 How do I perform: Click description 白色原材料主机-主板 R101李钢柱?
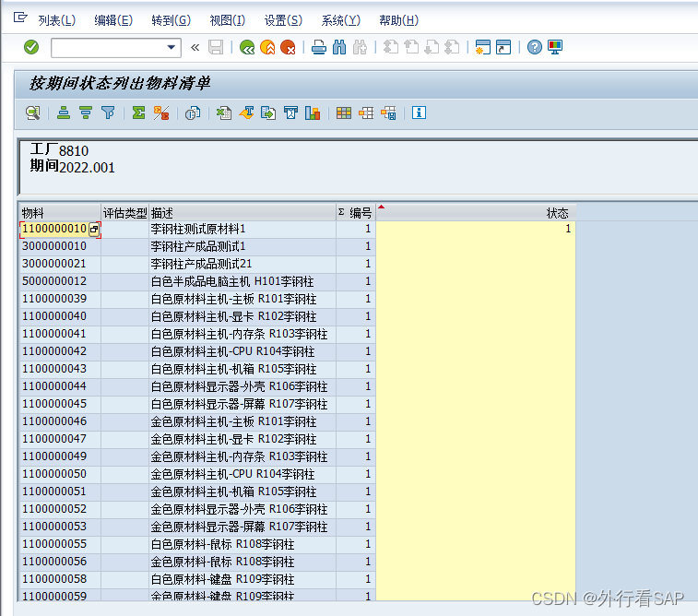233,299
